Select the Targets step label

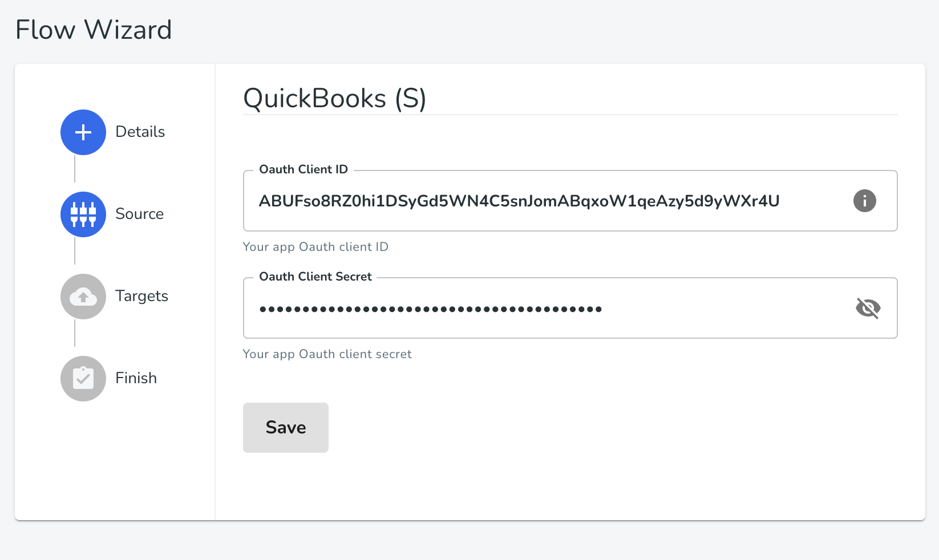tap(142, 297)
